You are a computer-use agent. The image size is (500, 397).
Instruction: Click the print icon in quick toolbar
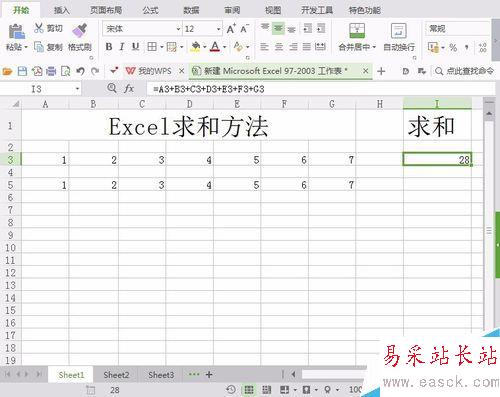[x=51, y=71]
